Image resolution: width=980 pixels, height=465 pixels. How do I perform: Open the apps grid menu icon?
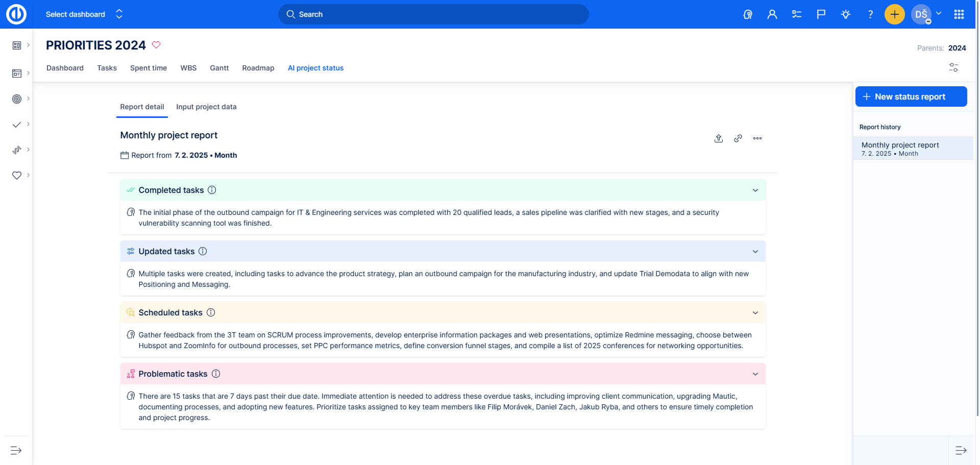coord(959,14)
